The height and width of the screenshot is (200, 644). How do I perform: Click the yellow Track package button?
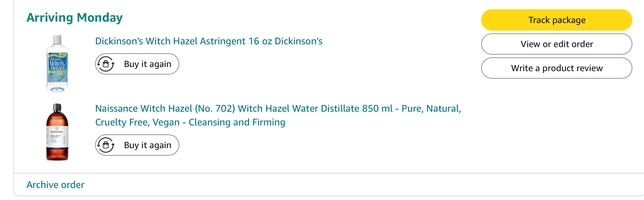(556, 20)
